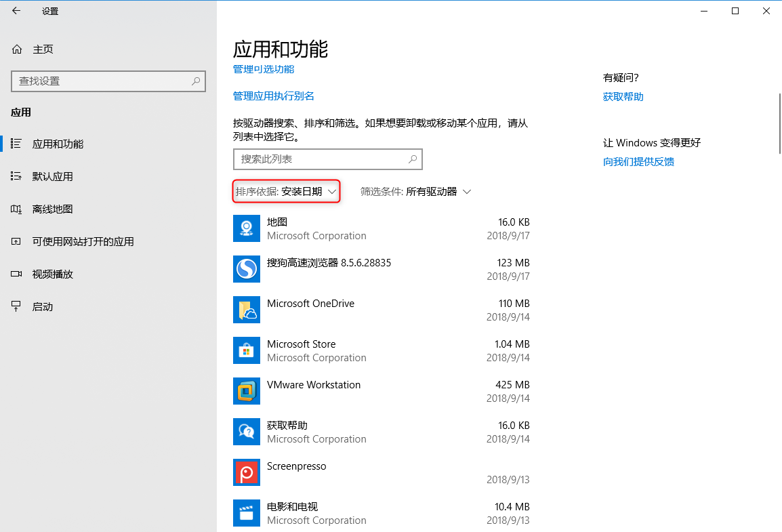The height and width of the screenshot is (532, 782).
Task: Open the Home (主页) page
Action: pos(33,49)
